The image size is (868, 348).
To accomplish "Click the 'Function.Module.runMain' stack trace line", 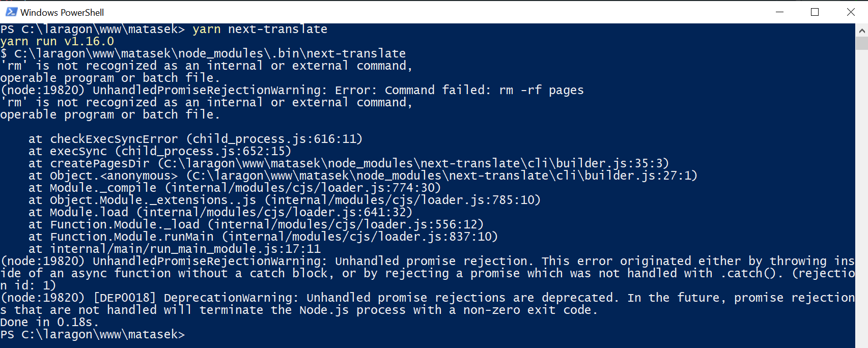I will click(x=263, y=237).
